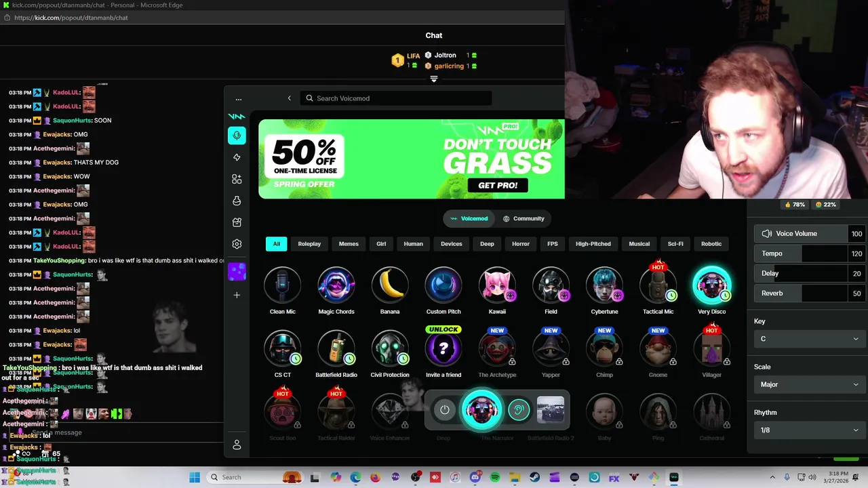Switch to the Voicemod voices toggle

[469, 218]
